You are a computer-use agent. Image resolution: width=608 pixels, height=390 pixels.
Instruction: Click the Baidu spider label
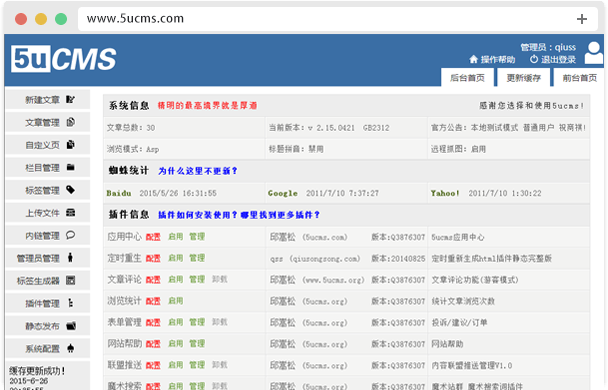[x=119, y=193]
